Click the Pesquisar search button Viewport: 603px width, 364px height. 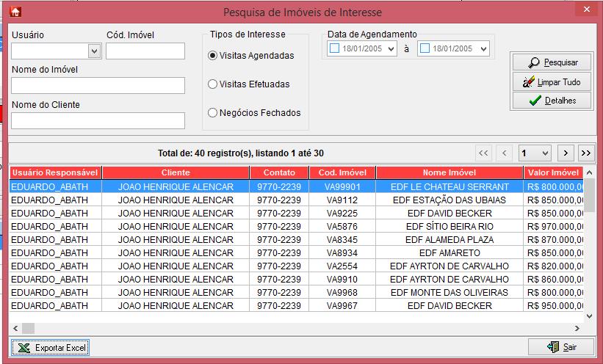coord(551,63)
